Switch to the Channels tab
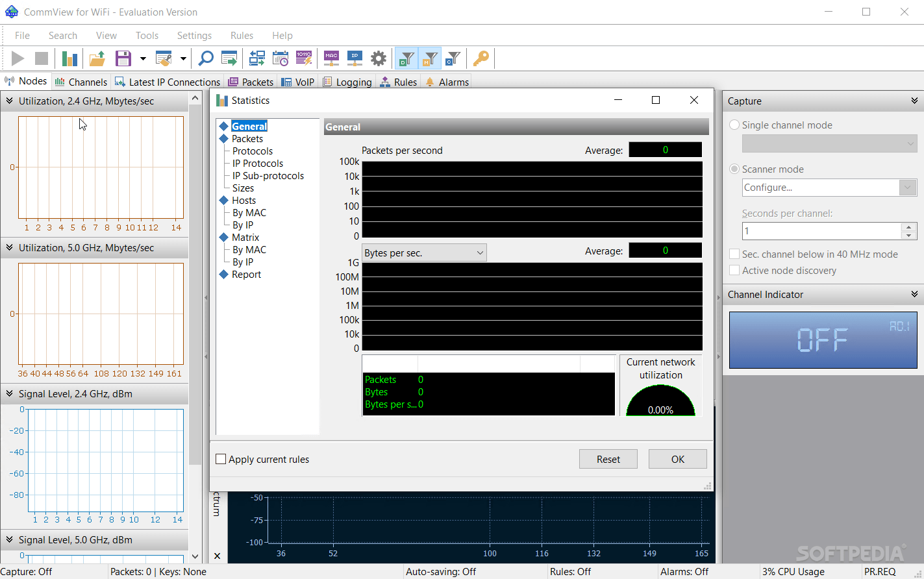The height and width of the screenshot is (579, 924). coord(81,81)
